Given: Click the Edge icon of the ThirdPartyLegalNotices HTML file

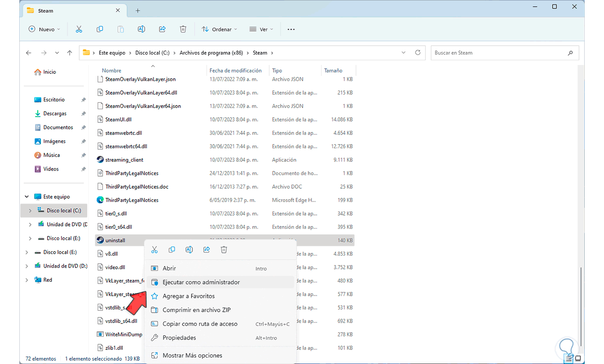Looking at the screenshot, I should (x=100, y=200).
